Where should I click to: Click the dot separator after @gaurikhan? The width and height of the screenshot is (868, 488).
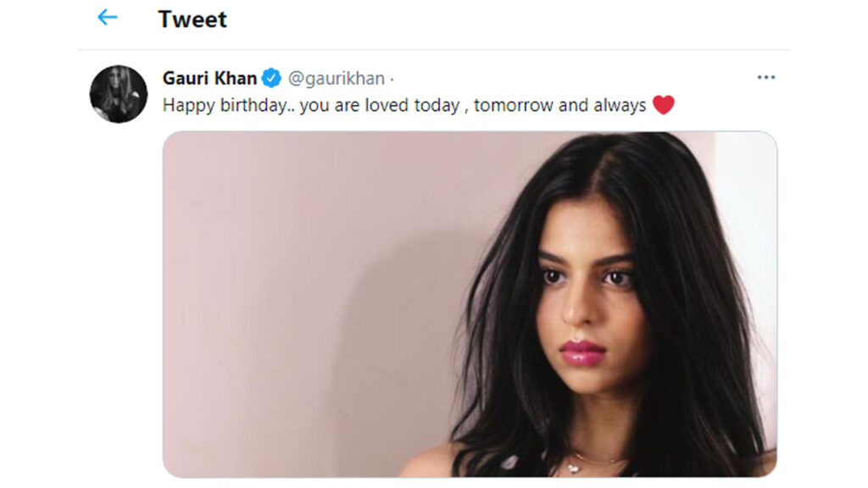tap(392, 79)
